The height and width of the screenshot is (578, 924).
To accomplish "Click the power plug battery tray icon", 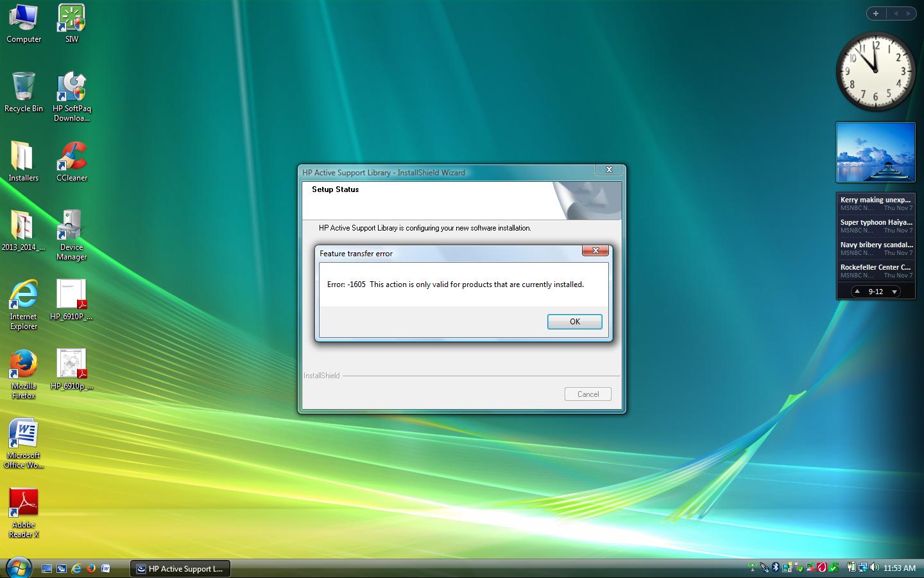I will (x=851, y=568).
